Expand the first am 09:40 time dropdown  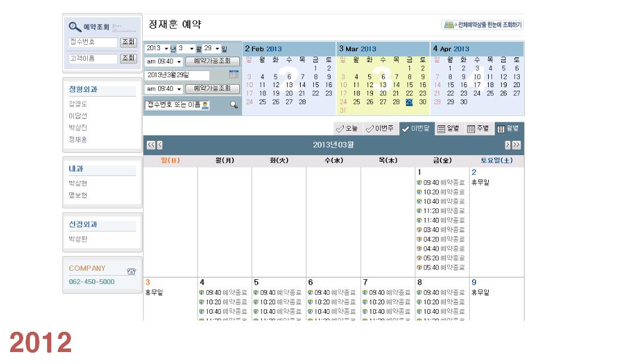[164, 61]
